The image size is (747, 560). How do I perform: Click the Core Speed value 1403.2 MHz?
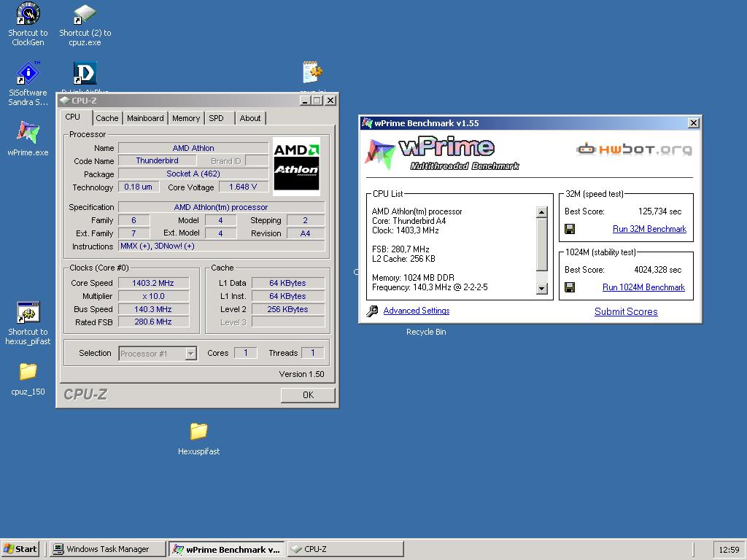point(153,283)
